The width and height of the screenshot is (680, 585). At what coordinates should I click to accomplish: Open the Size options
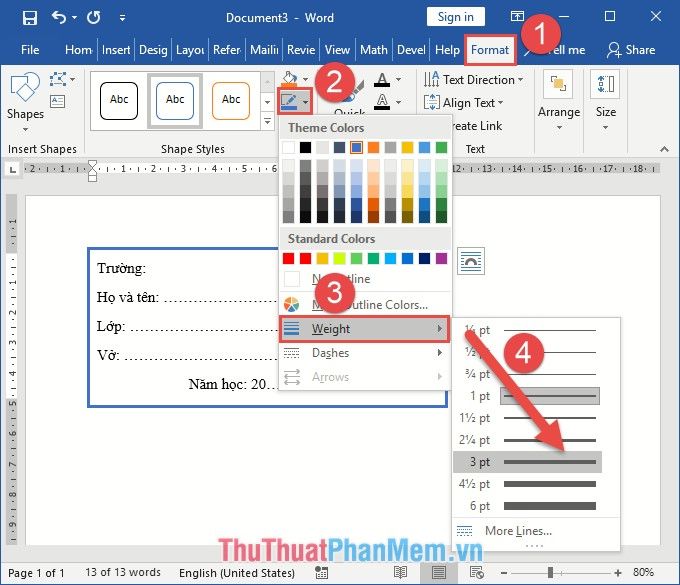605,102
